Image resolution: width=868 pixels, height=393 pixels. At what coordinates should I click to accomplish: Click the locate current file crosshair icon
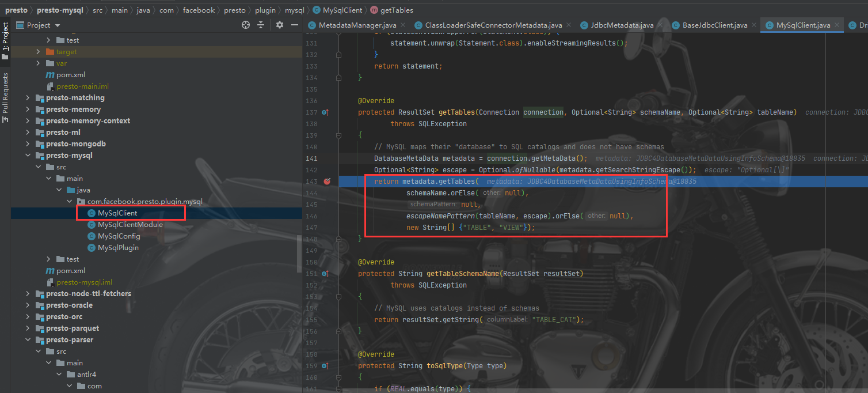246,25
